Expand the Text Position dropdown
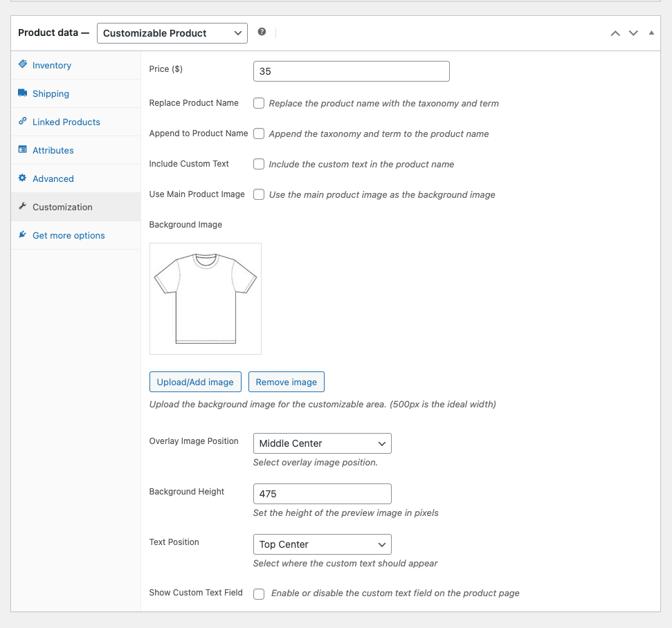 point(322,544)
